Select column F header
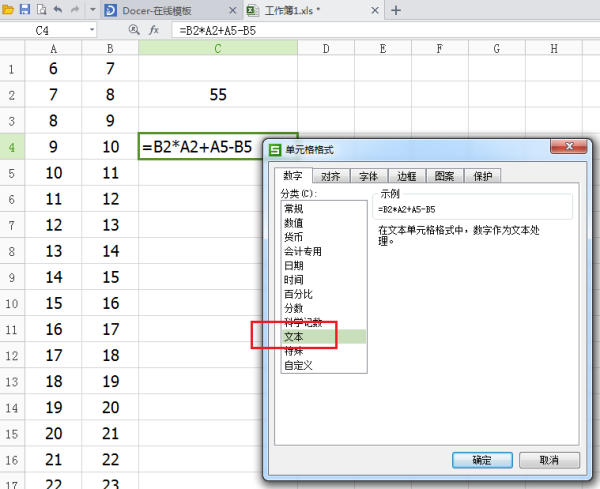Viewport: 600px width, 489px height. (440, 48)
